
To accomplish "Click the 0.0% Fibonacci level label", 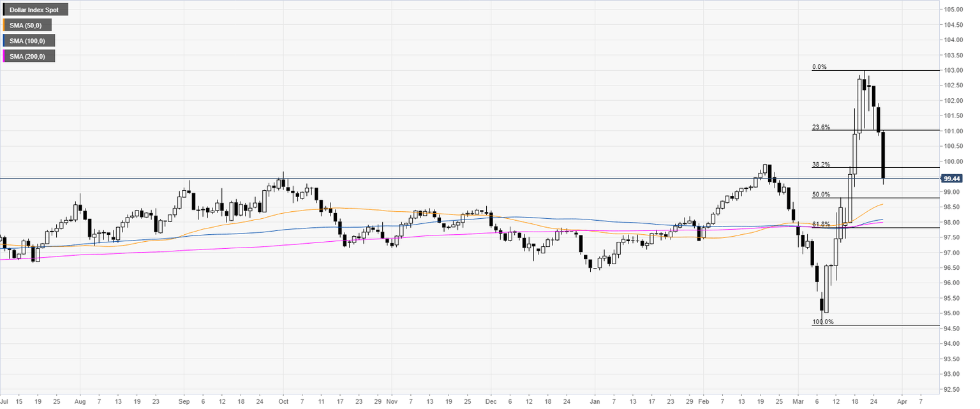I will 820,66.
